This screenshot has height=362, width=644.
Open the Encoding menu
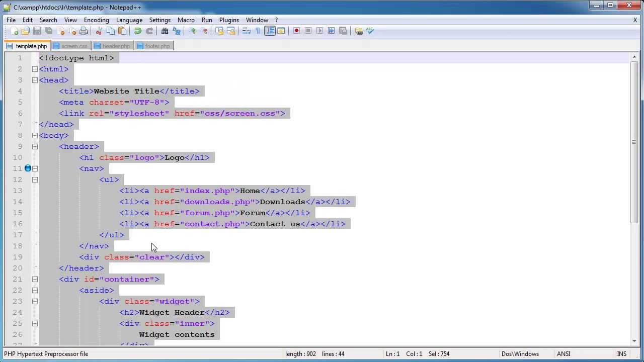tap(97, 20)
